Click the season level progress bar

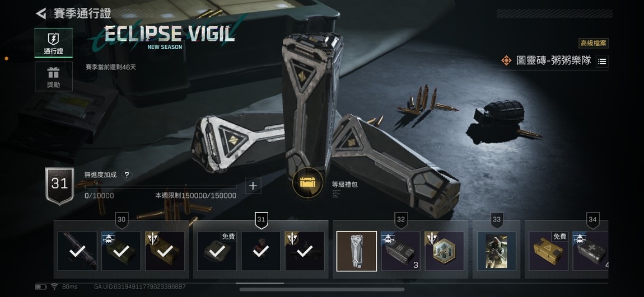coord(160,187)
